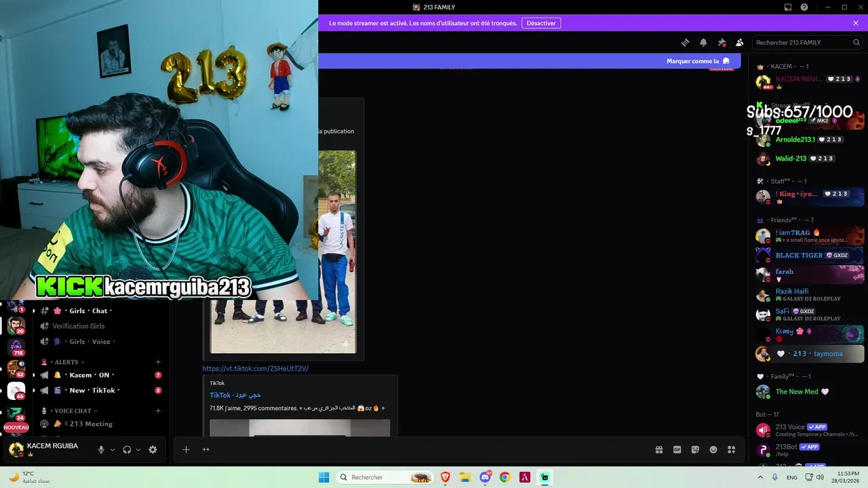Collapse the VOICE CHAT category
The width and height of the screenshot is (868, 488).
pyautogui.click(x=69, y=411)
